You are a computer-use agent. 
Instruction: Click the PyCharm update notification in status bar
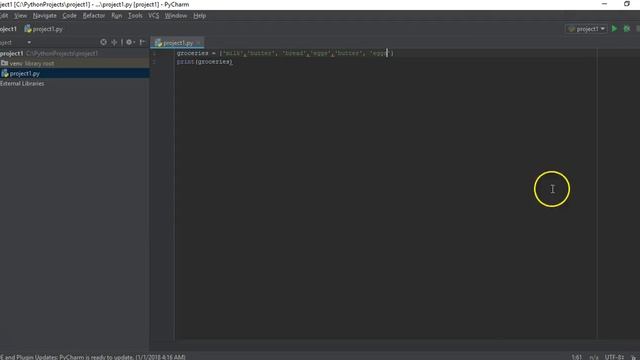click(x=93, y=357)
